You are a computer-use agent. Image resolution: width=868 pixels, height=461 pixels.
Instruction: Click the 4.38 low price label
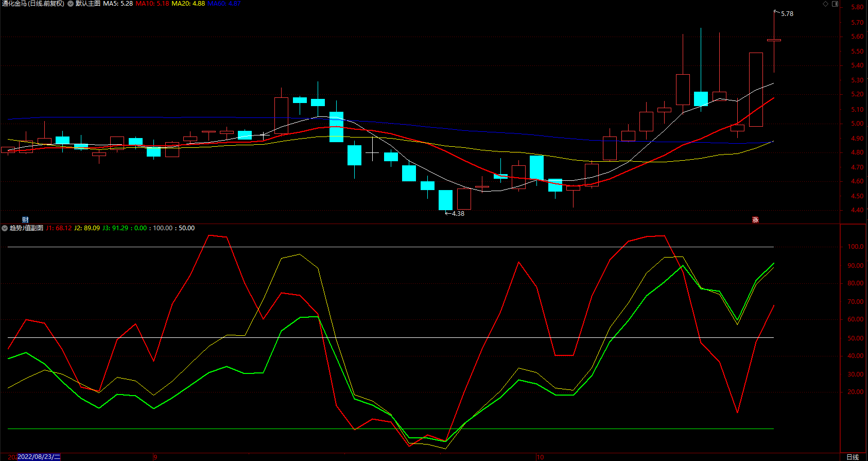[x=458, y=214]
